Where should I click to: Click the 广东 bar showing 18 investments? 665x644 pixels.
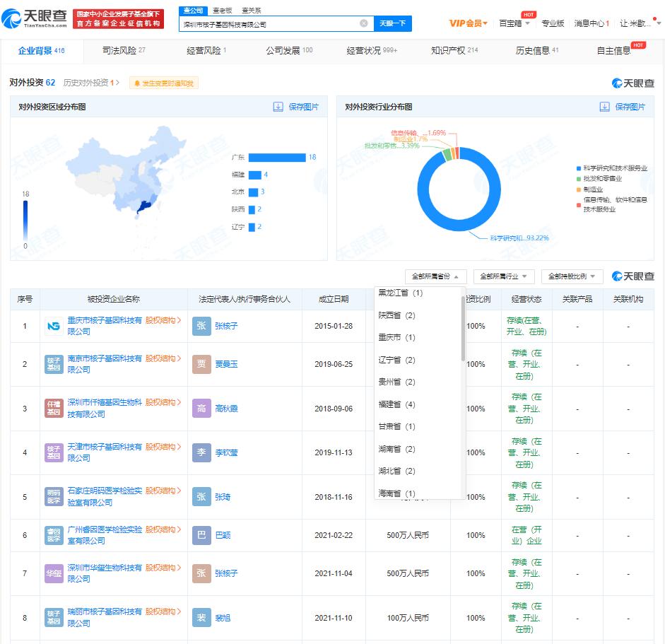tap(277, 158)
